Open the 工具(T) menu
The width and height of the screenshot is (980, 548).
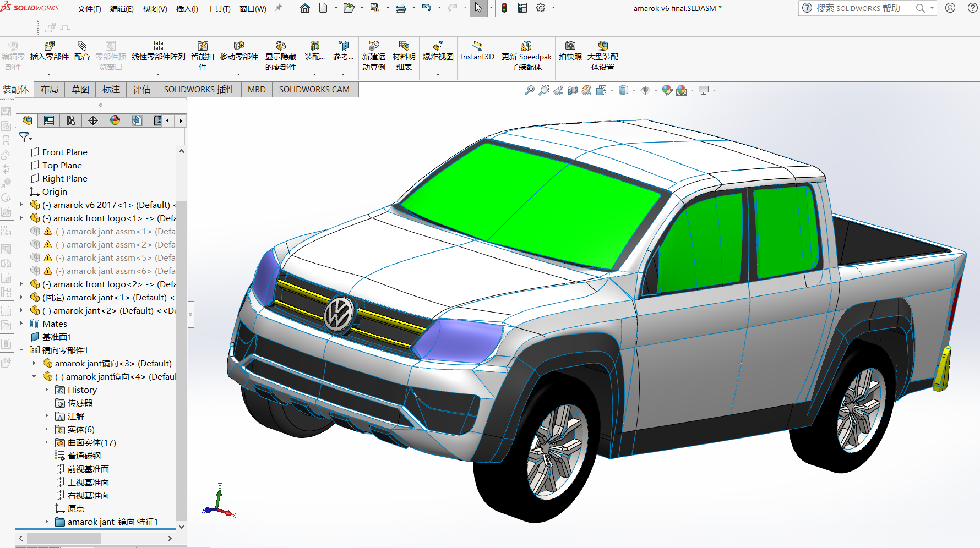point(219,9)
